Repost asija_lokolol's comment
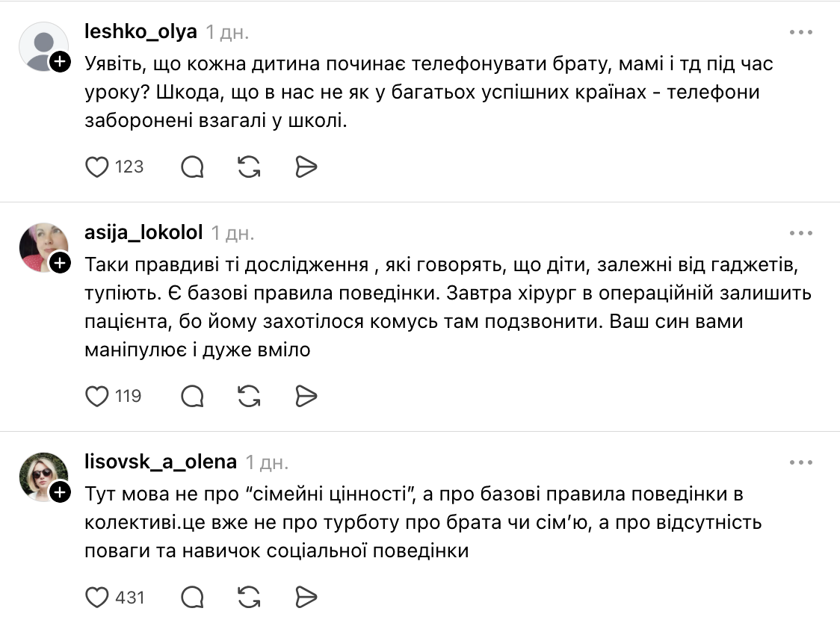This screenshot has width=840, height=623. (x=249, y=396)
